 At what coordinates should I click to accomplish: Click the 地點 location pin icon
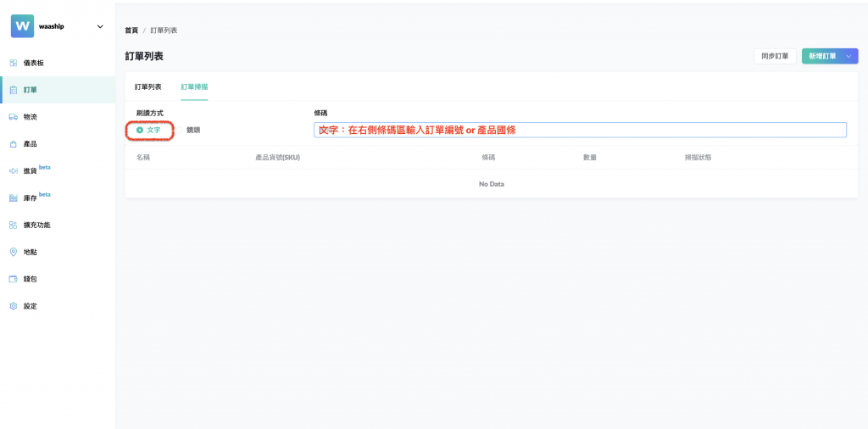pyautogui.click(x=14, y=252)
